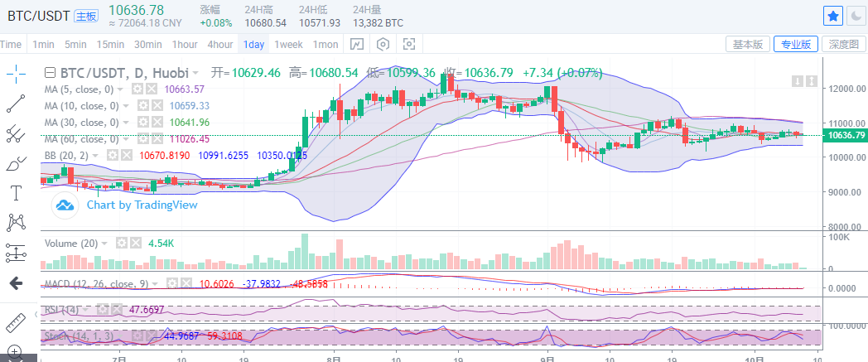The width and height of the screenshot is (868, 362).
Task: Open MACD indicator settings gear
Action: [172, 283]
